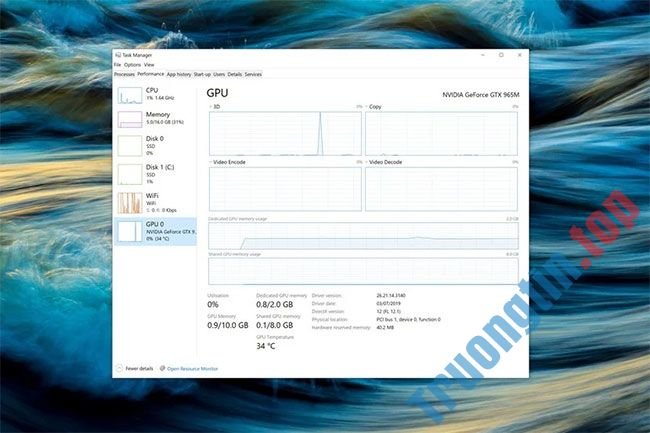650x433 pixels.
Task: Click the GPU 0 mini graph thumbnail
Action: [x=130, y=231]
